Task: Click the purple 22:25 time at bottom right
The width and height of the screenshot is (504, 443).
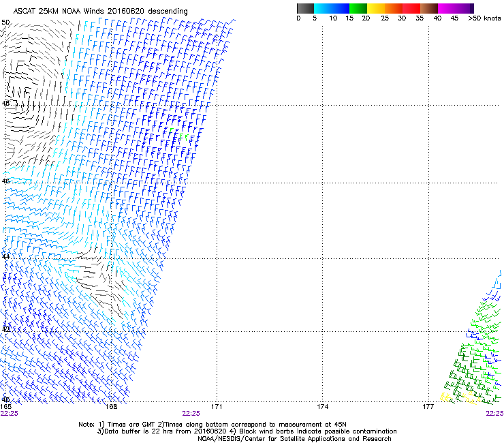Action: tap(494, 414)
